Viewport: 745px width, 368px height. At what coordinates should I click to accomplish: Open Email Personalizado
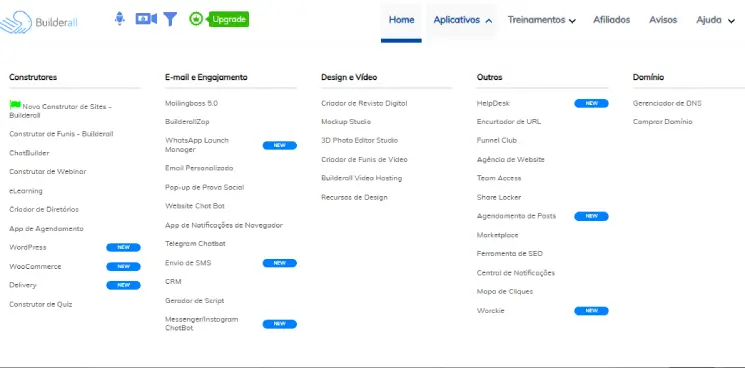(199, 168)
